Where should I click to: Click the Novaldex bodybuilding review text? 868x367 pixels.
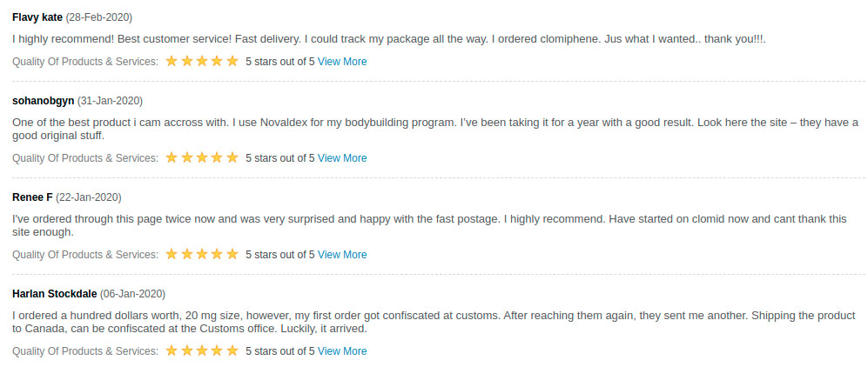pyautogui.click(x=435, y=129)
